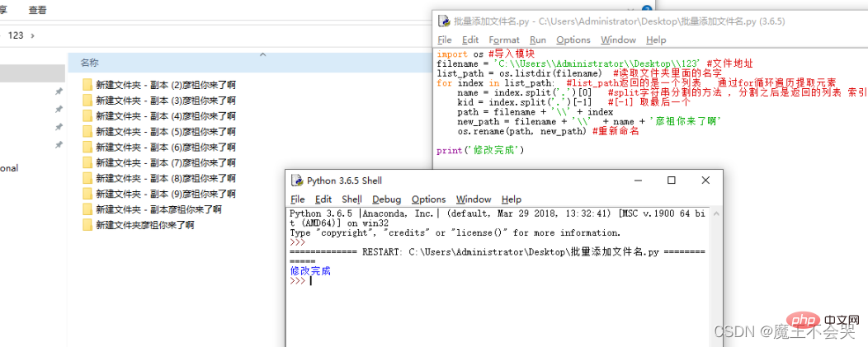The image size is (868, 347).
Task: Expand the chevron after 123 in the address bar
Action: (x=33, y=35)
